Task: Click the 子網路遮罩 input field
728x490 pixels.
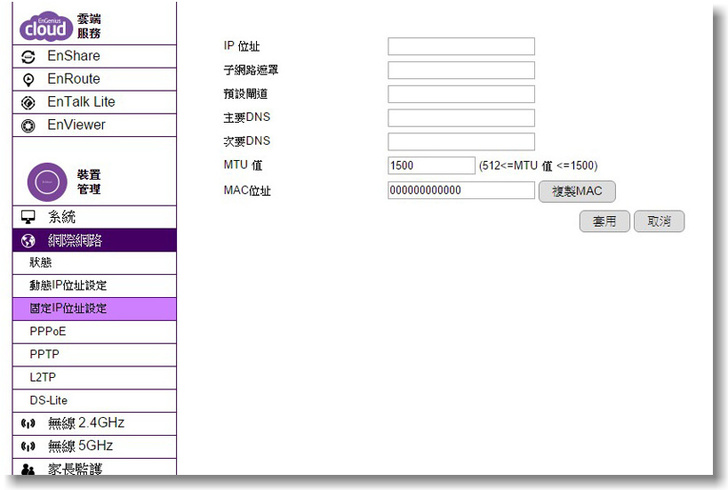Action: coord(461,70)
